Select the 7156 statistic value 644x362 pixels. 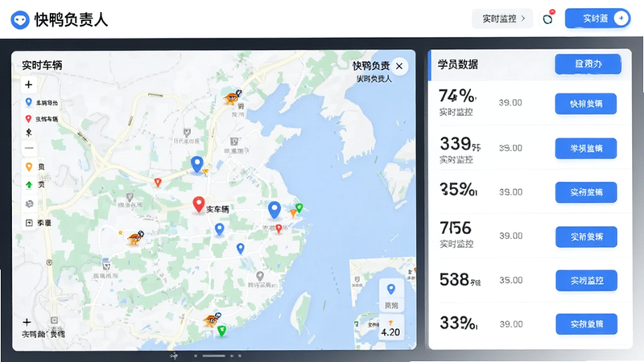point(456,228)
